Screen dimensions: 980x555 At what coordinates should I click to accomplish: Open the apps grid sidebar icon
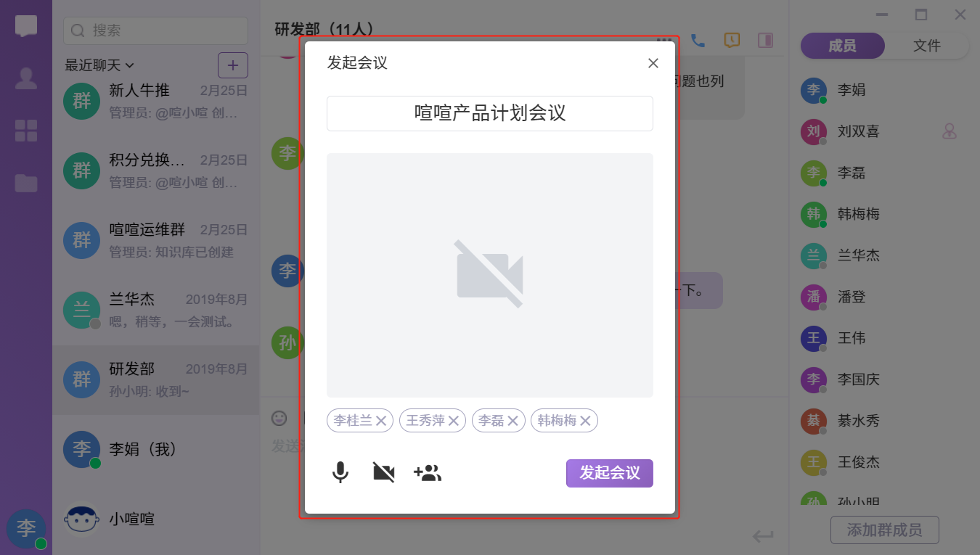click(x=26, y=131)
